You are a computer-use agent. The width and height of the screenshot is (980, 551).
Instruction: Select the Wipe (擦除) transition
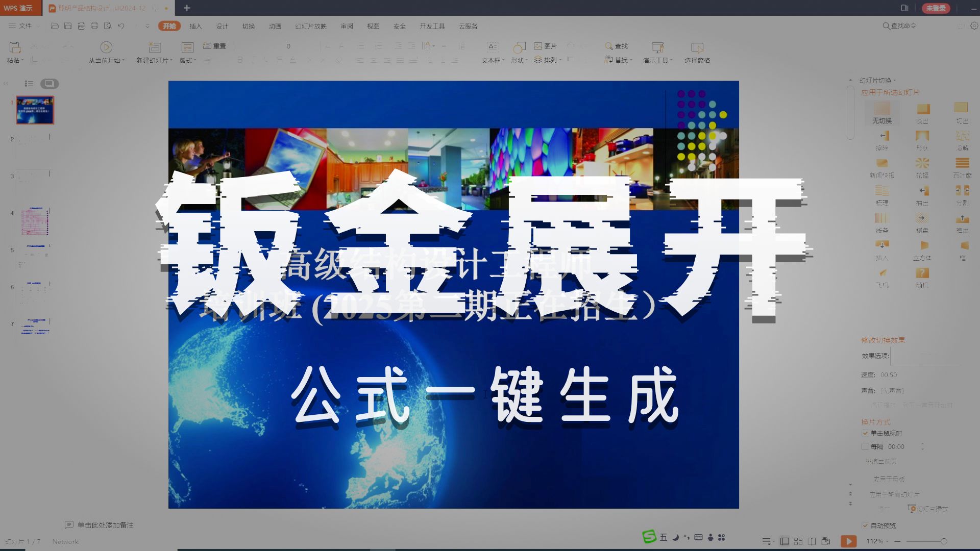pyautogui.click(x=882, y=141)
